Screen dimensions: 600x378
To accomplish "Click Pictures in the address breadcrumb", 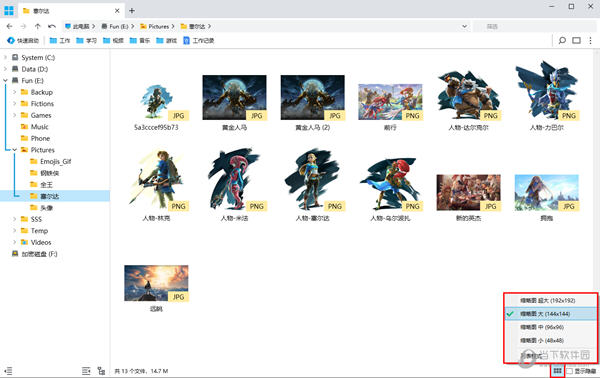I will 155,26.
